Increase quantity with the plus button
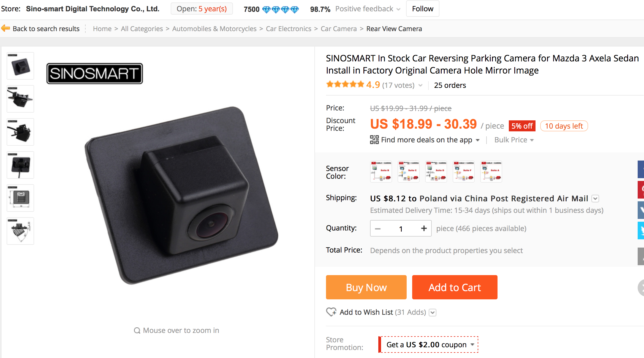 pyautogui.click(x=424, y=228)
